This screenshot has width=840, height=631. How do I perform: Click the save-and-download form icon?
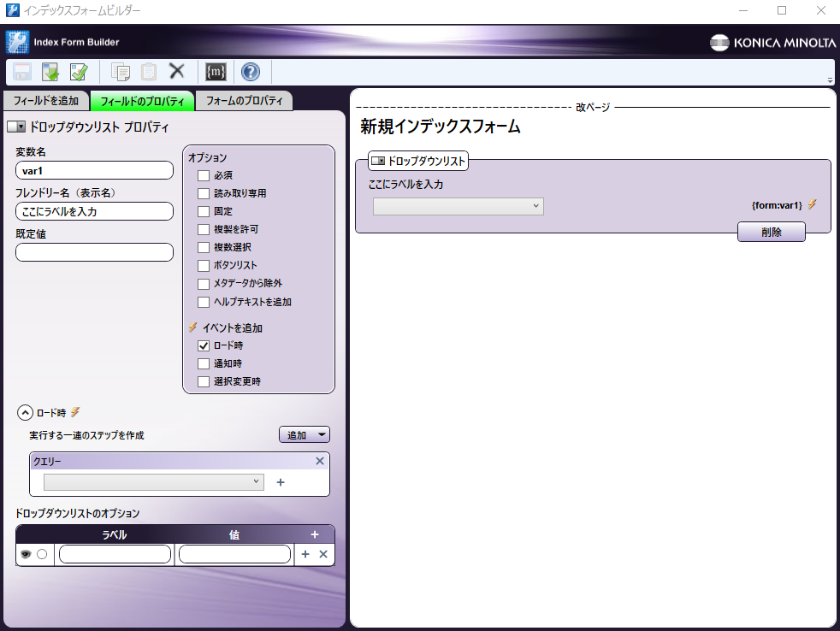[50, 72]
